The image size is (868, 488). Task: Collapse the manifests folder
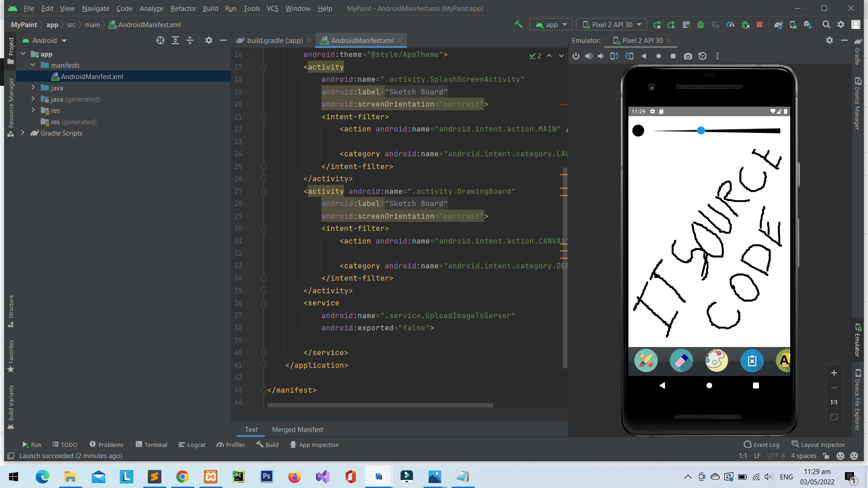[x=33, y=65]
